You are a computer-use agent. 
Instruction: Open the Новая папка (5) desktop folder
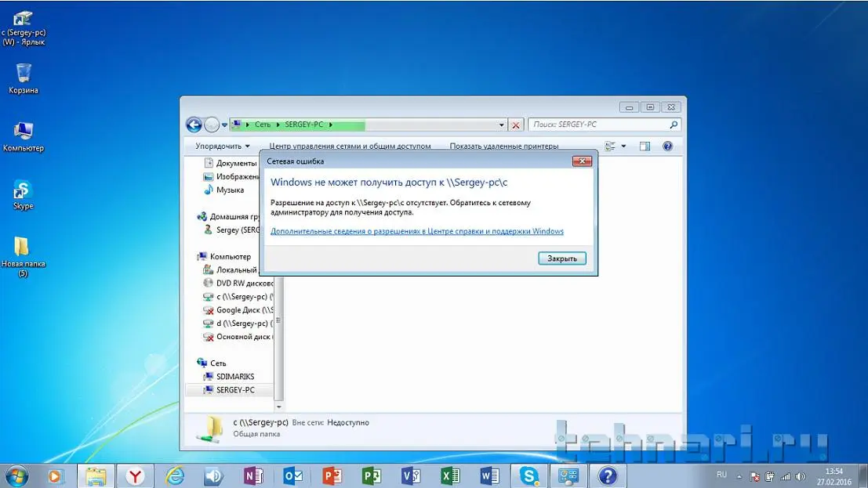[x=23, y=256]
